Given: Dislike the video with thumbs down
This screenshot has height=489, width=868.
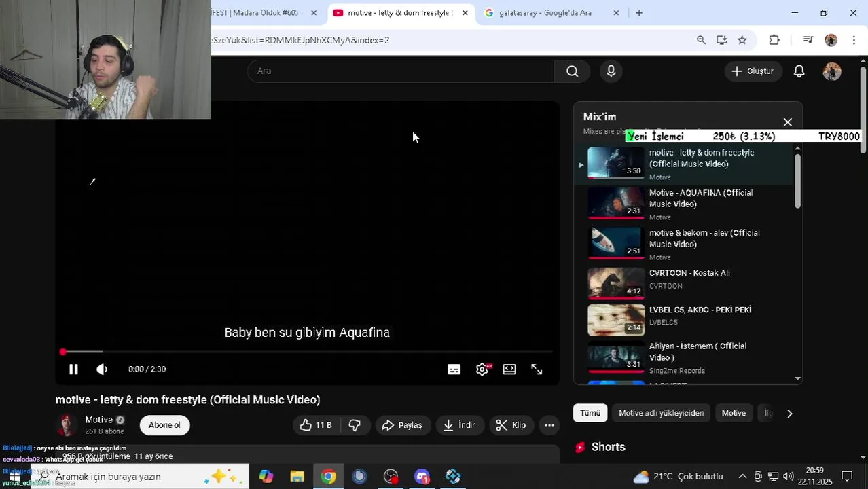Looking at the screenshot, I should click(355, 425).
